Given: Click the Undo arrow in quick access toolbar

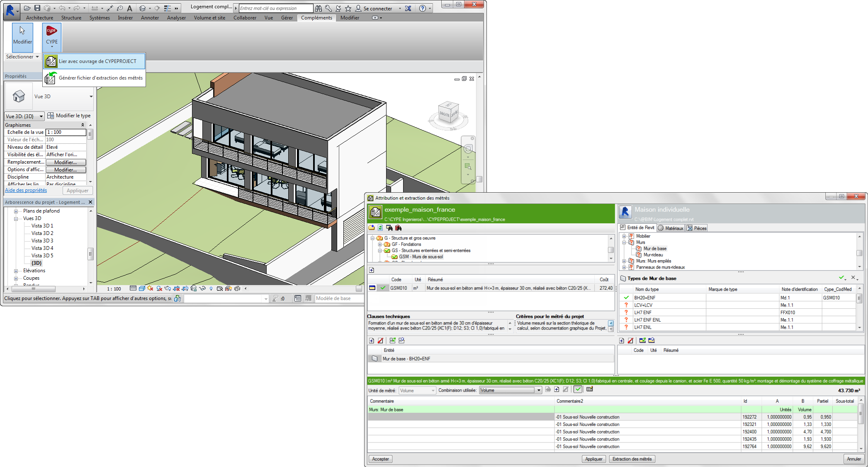Looking at the screenshot, I should pos(62,8).
